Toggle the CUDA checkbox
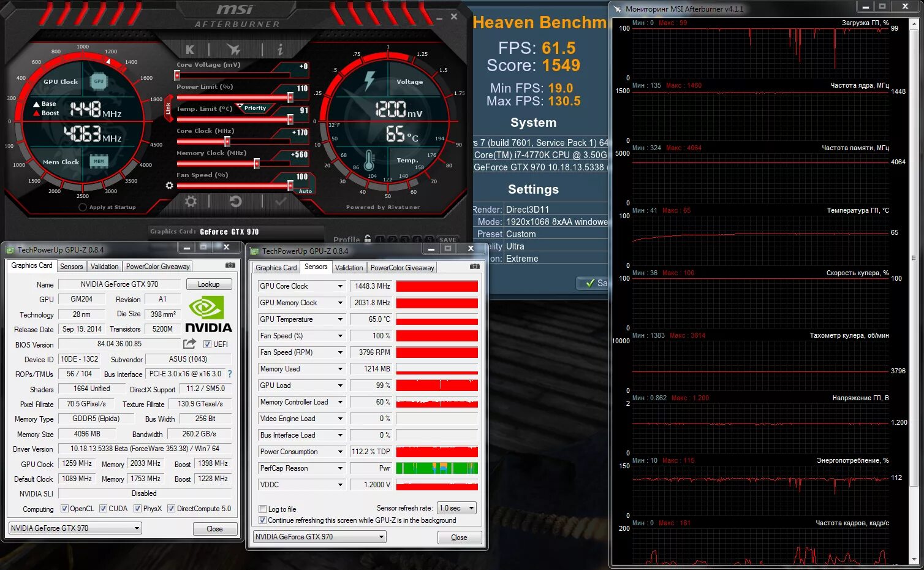 coord(103,509)
